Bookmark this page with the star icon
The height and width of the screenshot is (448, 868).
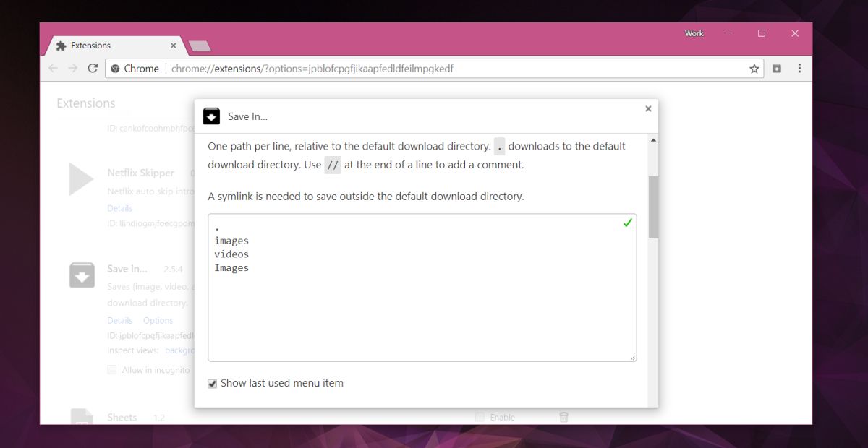click(754, 69)
